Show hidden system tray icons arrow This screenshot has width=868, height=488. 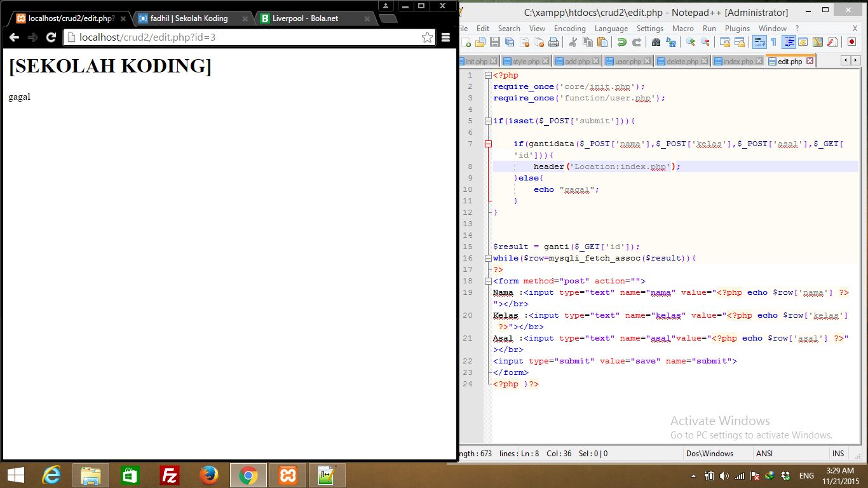coord(693,476)
